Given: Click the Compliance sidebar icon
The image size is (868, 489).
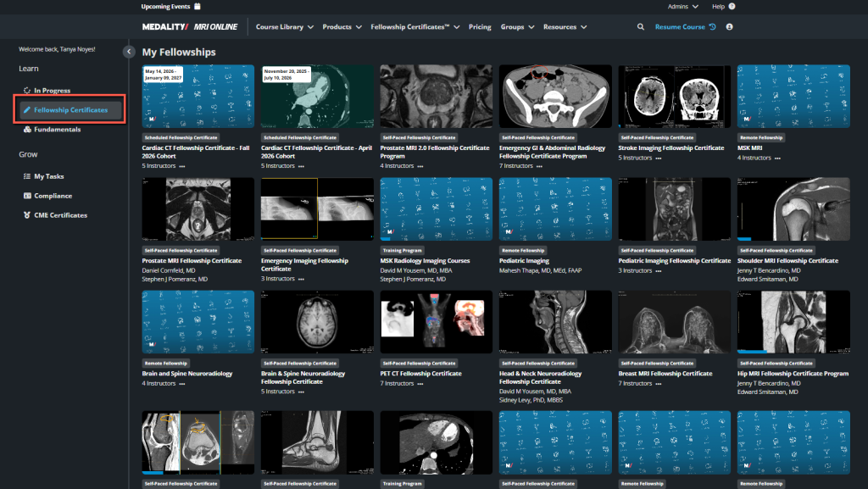Looking at the screenshot, I should (x=26, y=195).
